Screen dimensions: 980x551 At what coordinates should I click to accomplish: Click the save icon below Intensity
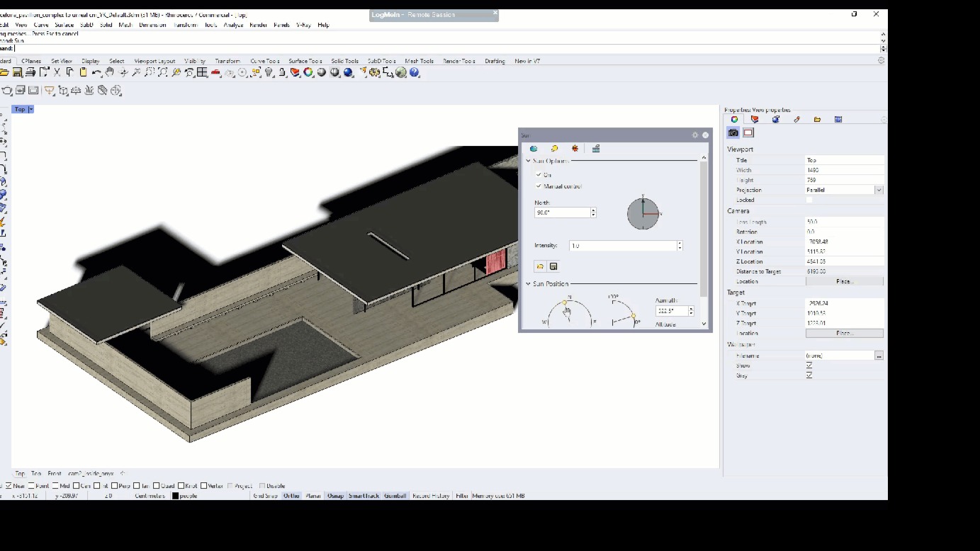[x=553, y=266]
